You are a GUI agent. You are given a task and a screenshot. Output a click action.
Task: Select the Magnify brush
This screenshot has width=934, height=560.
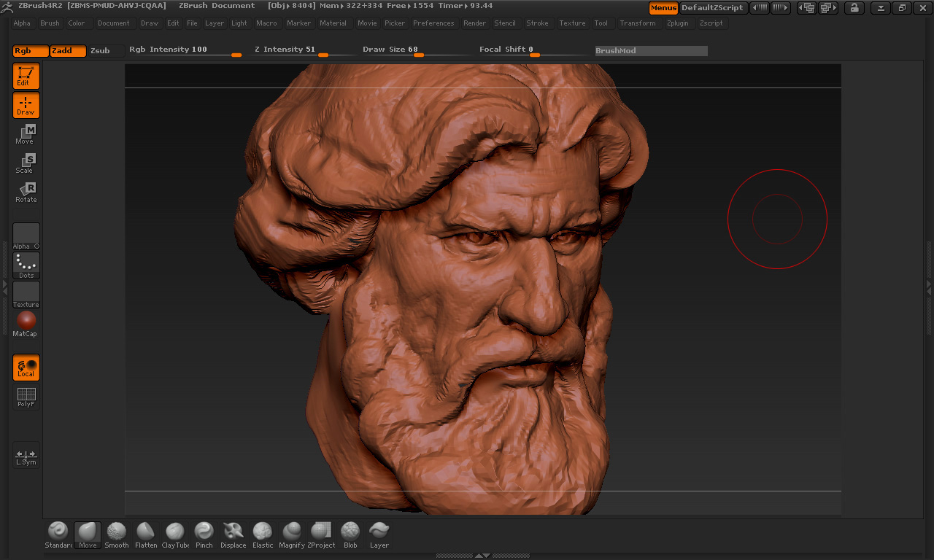tap(292, 534)
